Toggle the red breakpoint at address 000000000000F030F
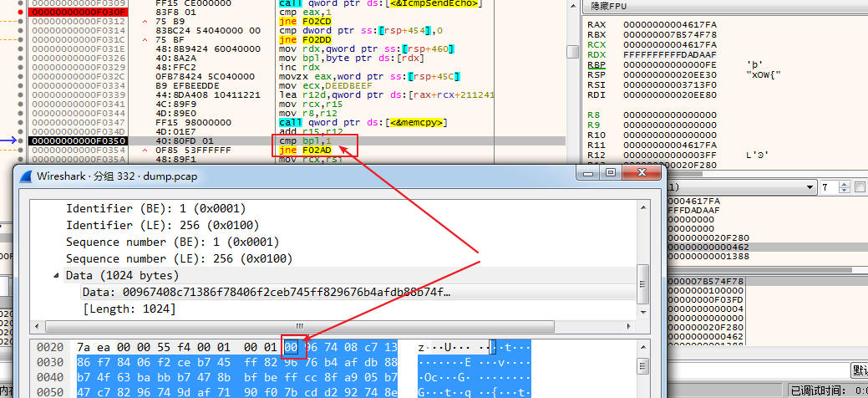 coord(21,12)
